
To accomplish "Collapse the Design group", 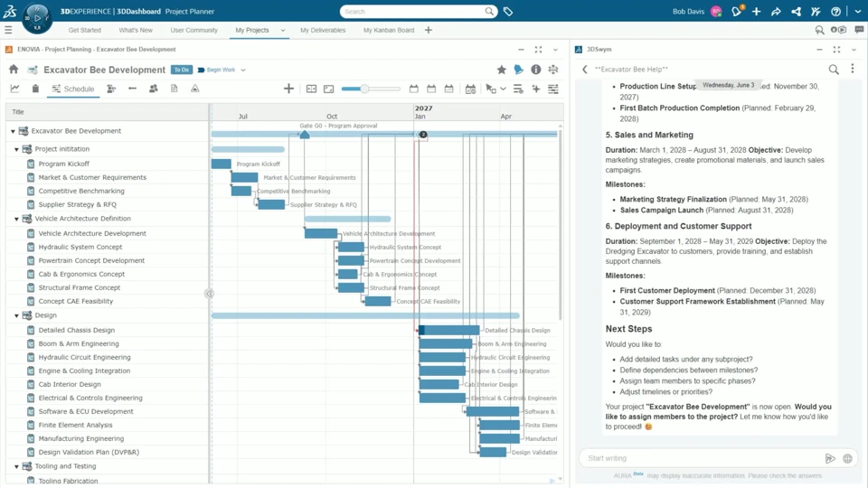I will [16, 315].
